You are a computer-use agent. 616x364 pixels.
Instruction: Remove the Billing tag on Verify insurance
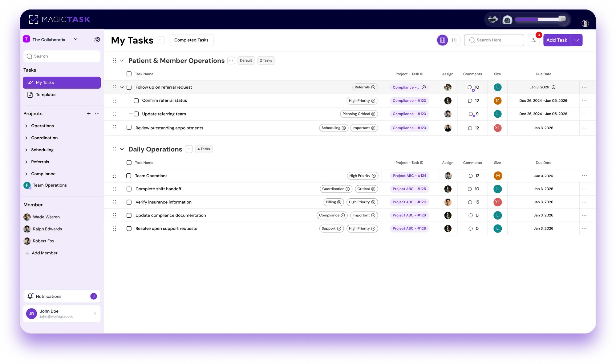coord(339,202)
